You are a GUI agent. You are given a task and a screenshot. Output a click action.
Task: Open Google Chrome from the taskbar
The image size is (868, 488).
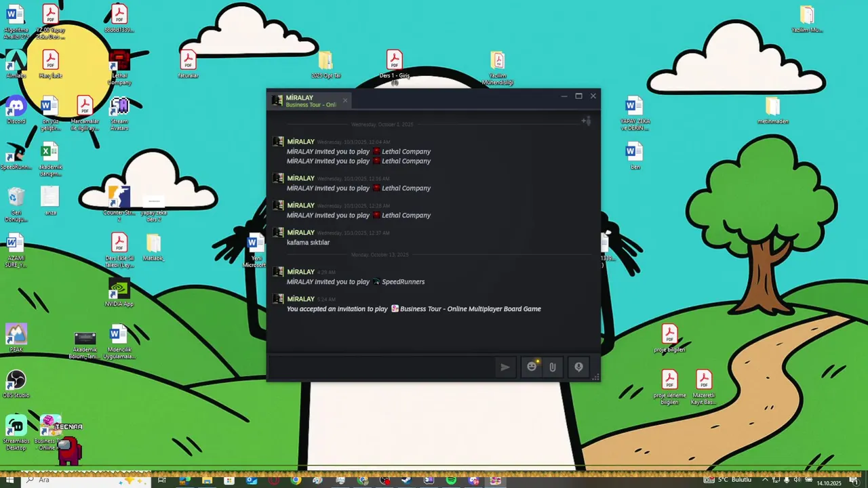296,480
